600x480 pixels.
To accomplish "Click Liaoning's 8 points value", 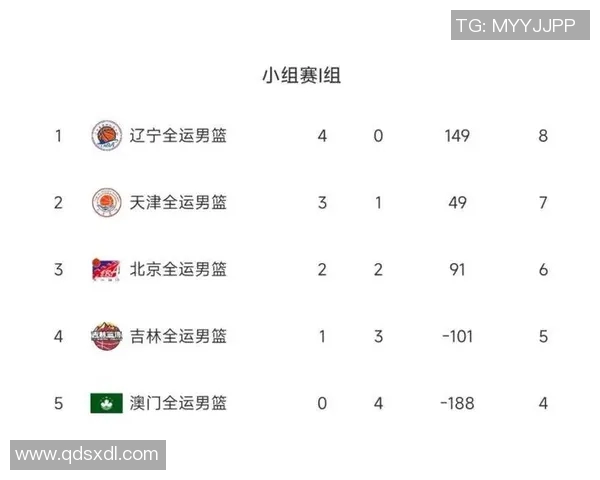I will point(543,135).
